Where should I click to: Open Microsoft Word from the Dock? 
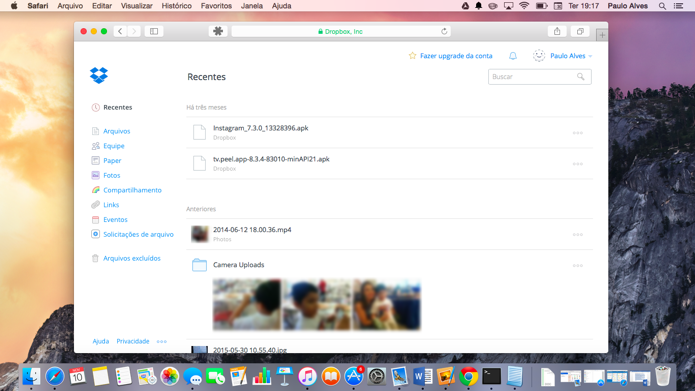(x=422, y=377)
